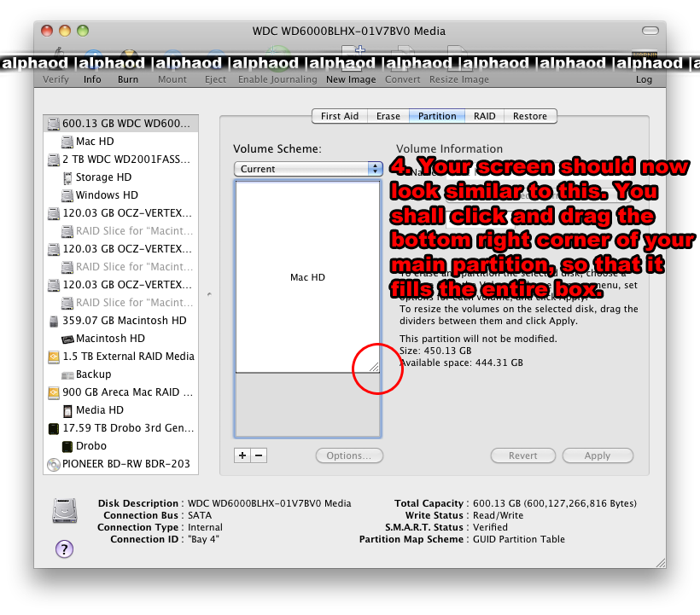Select 600.13 GB WDC disk in sidebar
The image size is (700, 615).
tap(121, 123)
